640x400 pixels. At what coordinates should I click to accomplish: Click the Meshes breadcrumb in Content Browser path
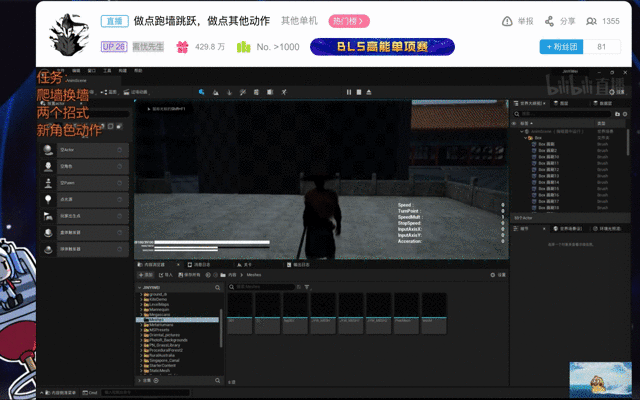coord(254,275)
